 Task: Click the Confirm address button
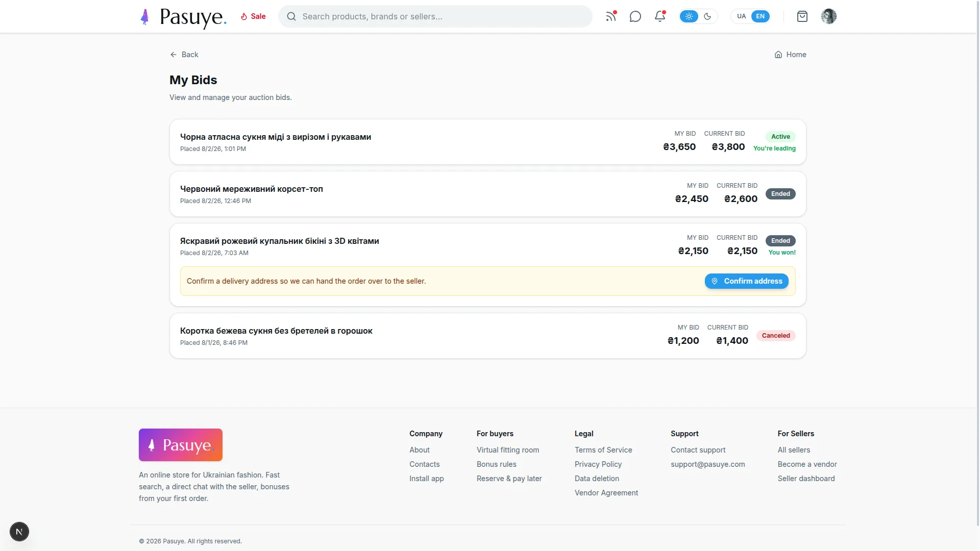[x=747, y=281]
